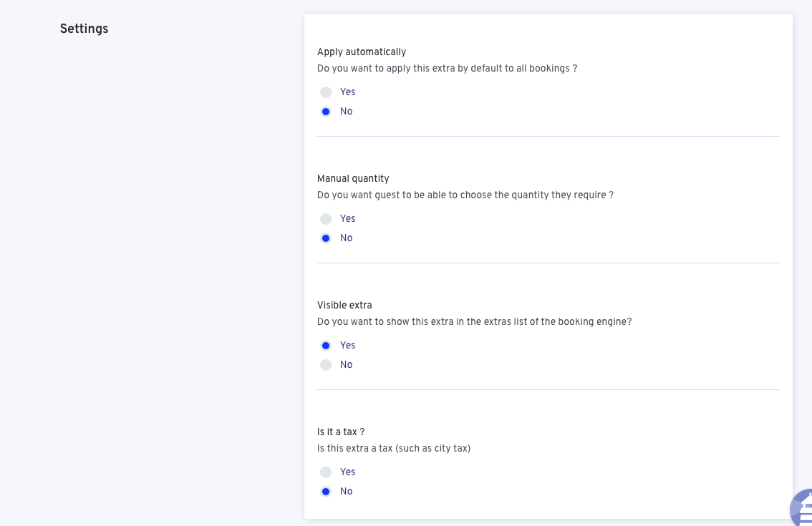Click the Settings section heading
Viewport: 812px width, 526px height.
[84, 29]
